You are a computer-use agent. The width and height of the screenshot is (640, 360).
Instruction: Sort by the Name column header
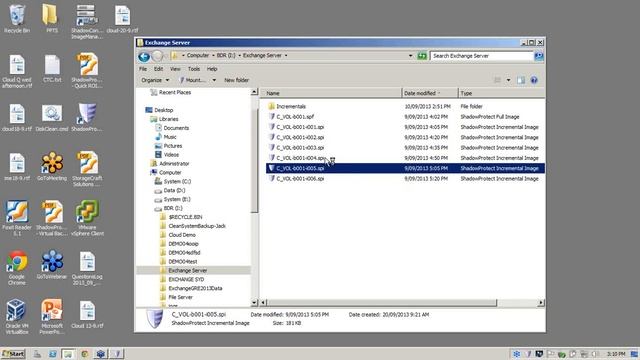[331, 93]
